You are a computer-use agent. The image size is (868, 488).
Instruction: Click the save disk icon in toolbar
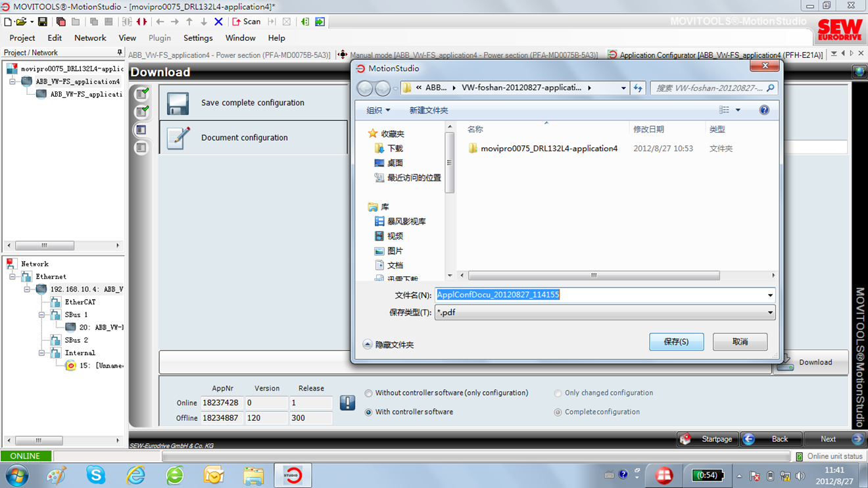click(43, 22)
